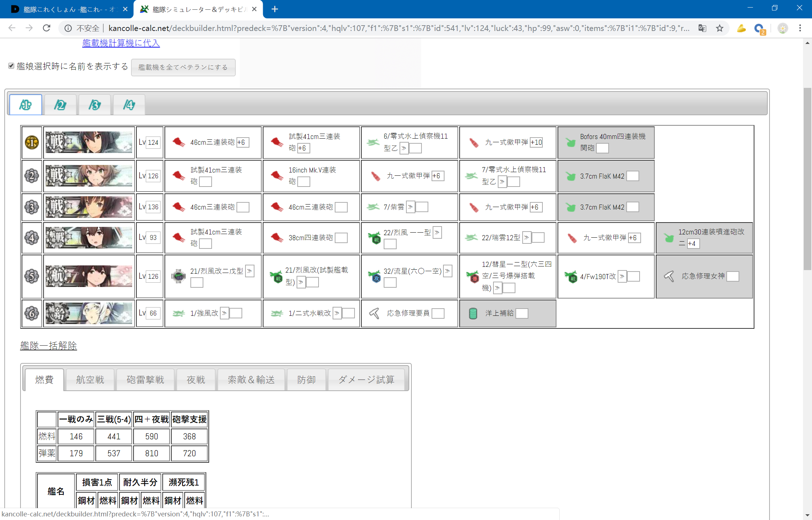Click the jet icon beside 21/烈風改二戊型
This screenshot has width=812, height=520.
pyautogui.click(x=178, y=276)
